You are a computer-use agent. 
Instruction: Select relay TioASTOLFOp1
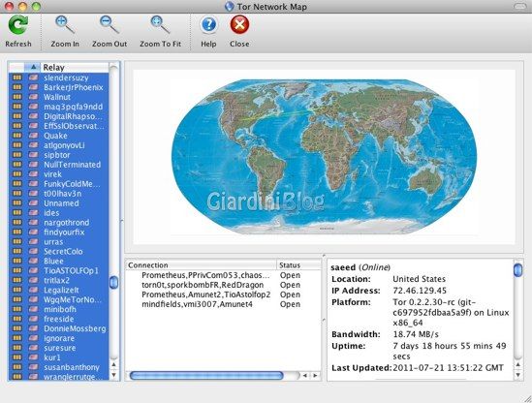(71, 270)
